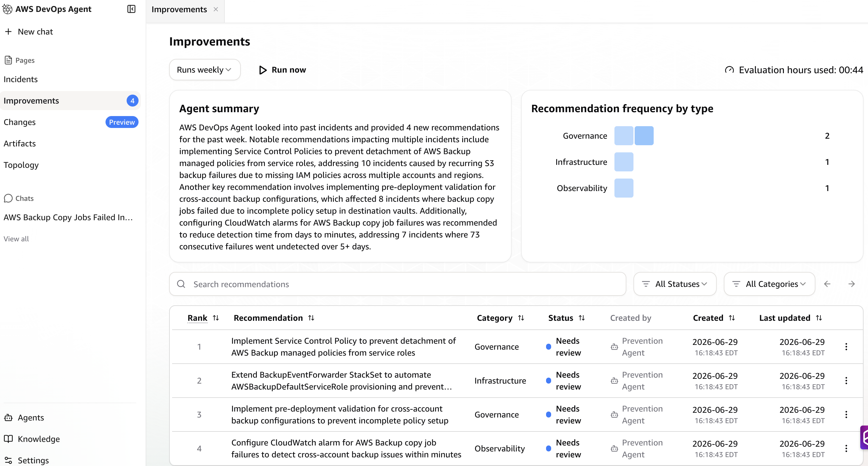This screenshot has width=868, height=466.
Task: Open the Topology page
Action: (21, 165)
